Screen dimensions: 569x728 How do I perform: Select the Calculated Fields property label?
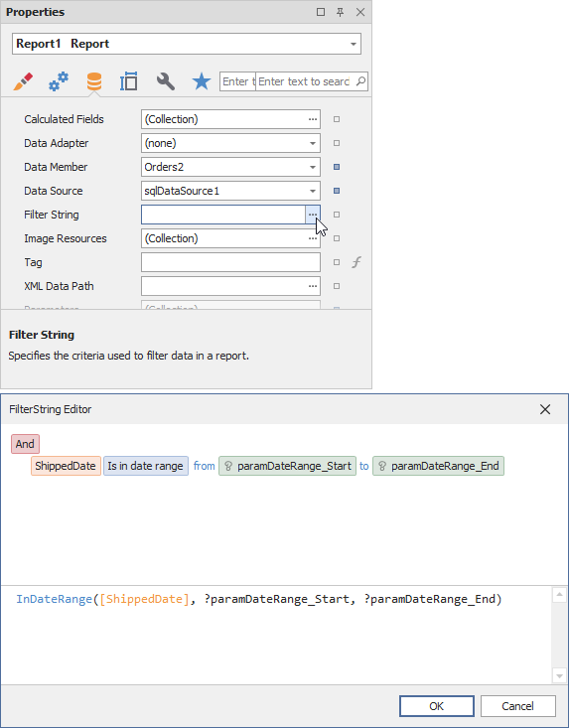(x=64, y=119)
